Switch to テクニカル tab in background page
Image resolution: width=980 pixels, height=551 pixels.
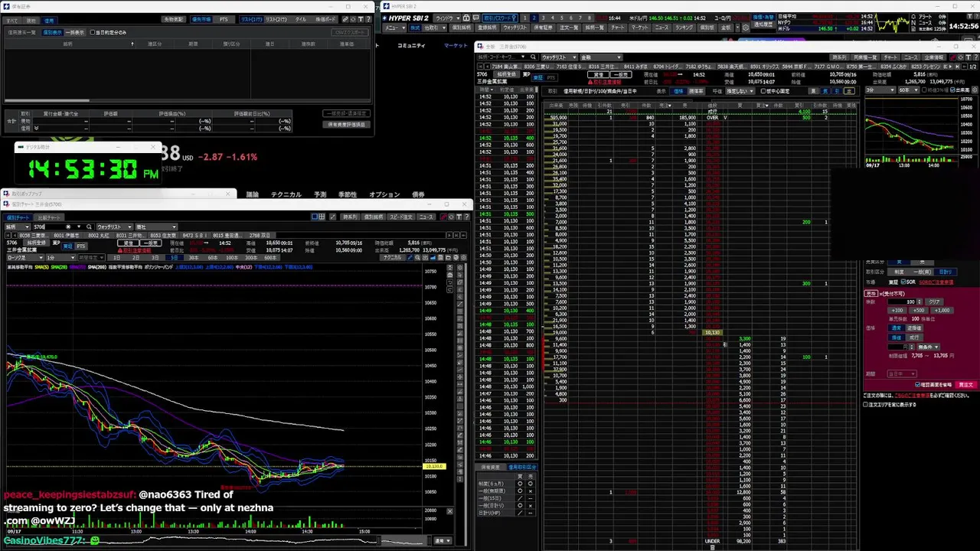click(286, 194)
